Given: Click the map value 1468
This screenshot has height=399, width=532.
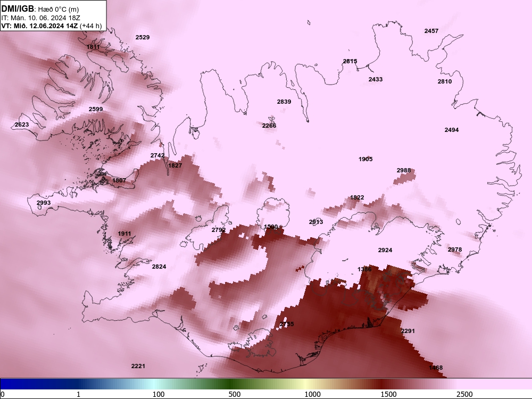Looking at the screenshot, I should pyautogui.click(x=436, y=368).
